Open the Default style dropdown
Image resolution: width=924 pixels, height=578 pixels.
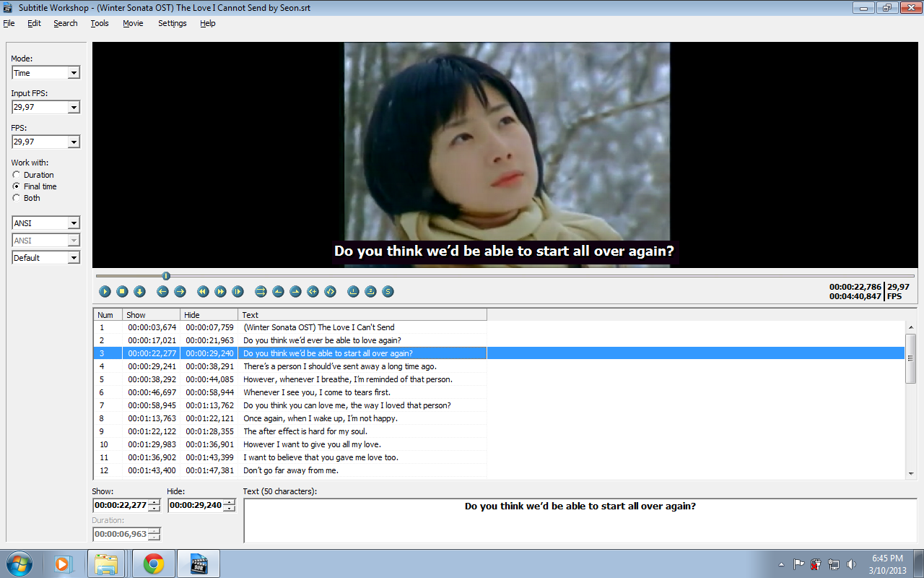click(x=45, y=258)
